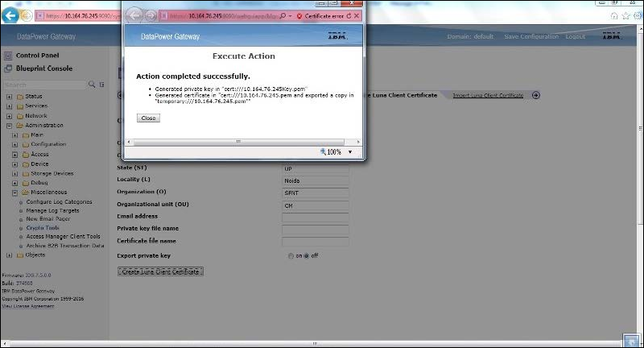Screen dimensions: 644x348
Task: Open the Control Panel icon
Action: point(8,56)
